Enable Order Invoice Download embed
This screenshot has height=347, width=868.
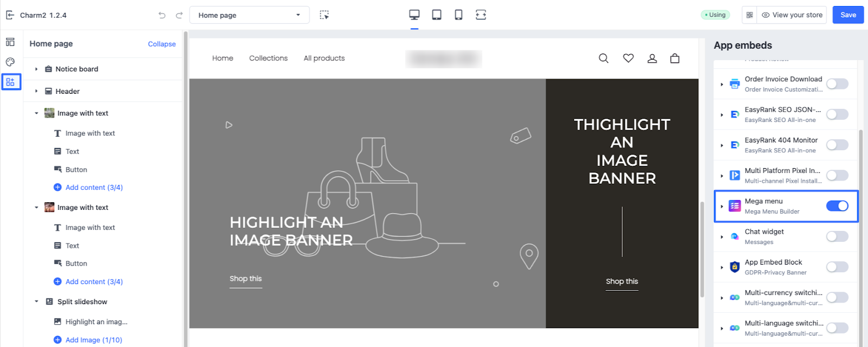pyautogui.click(x=837, y=83)
